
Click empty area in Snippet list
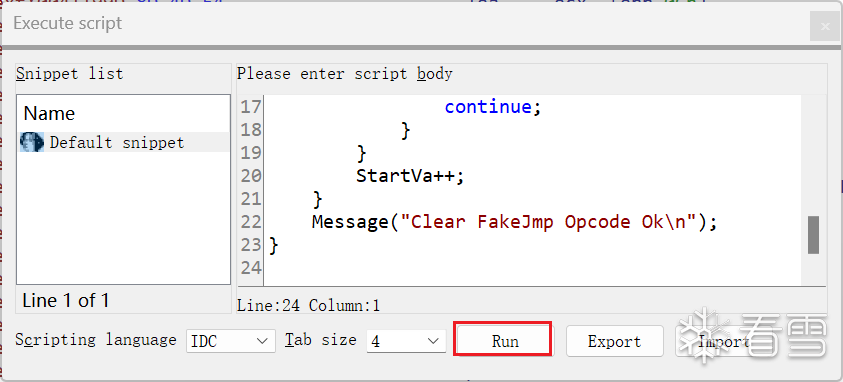pos(124,220)
